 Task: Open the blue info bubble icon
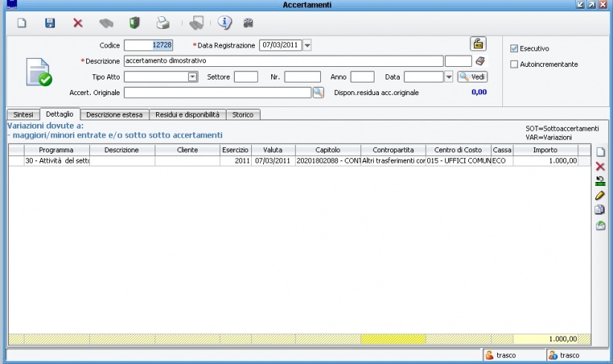point(224,23)
